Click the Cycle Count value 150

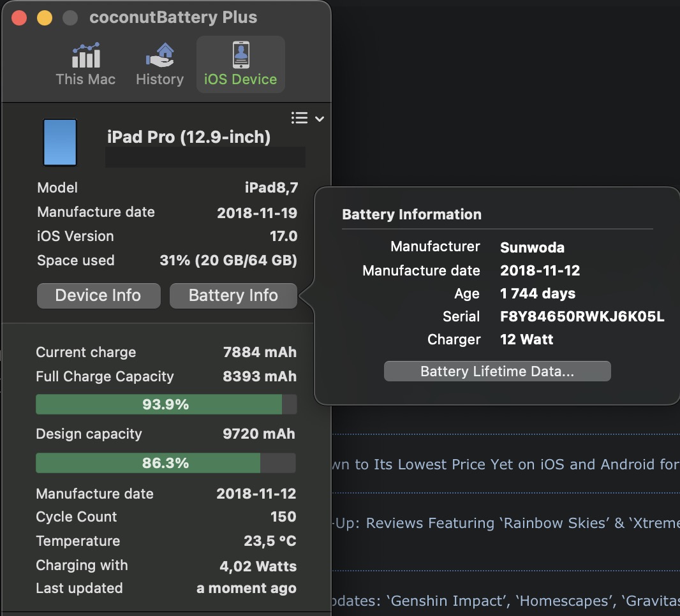pyautogui.click(x=283, y=517)
